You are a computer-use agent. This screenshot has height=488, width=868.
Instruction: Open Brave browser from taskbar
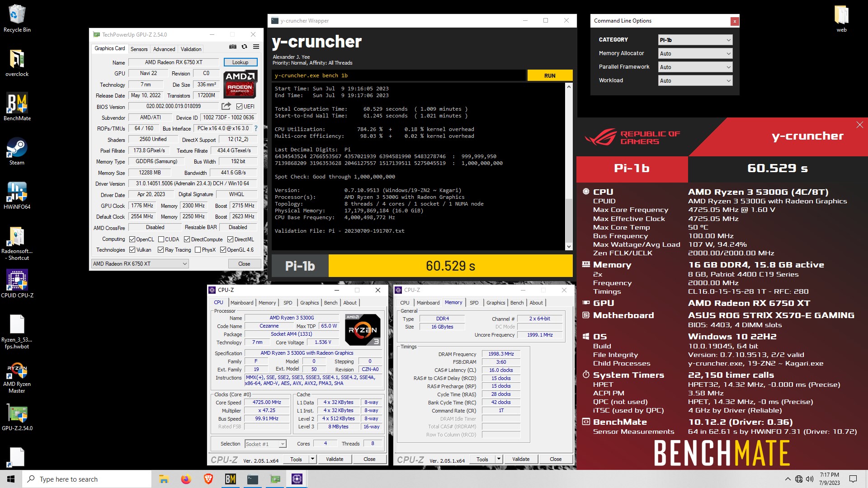tap(208, 479)
